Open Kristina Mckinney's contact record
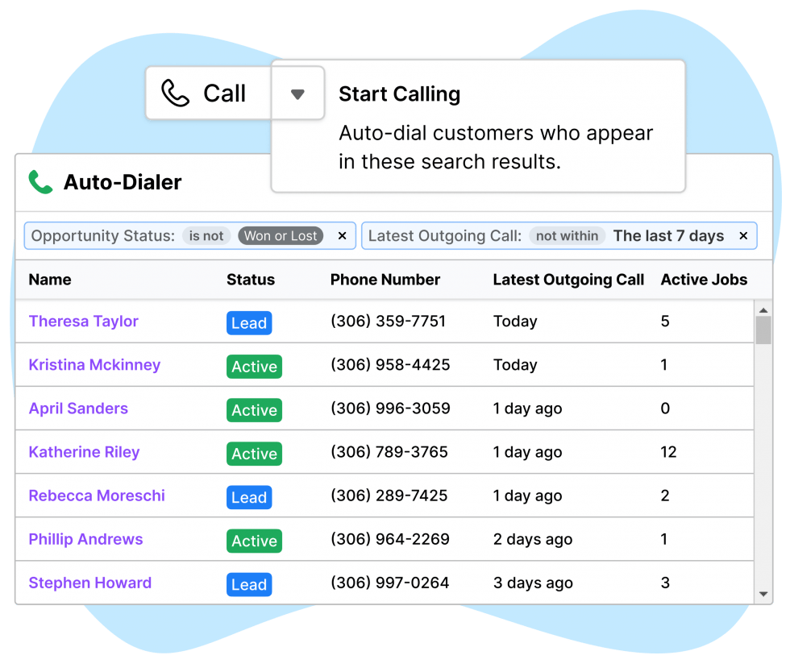The height and width of the screenshot is (672, 790). [x=94, y=365]
